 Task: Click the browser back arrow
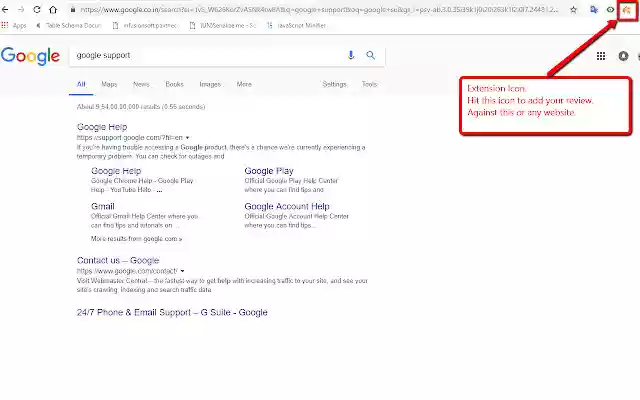(4, 9)
